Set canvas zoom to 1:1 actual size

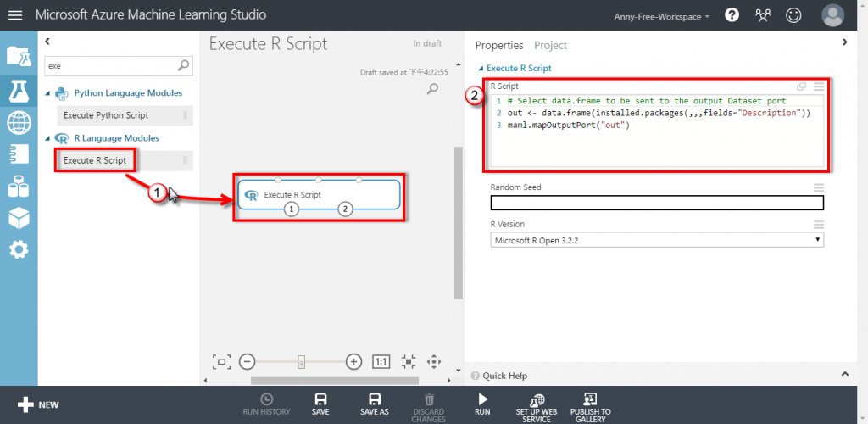(381, 362)
